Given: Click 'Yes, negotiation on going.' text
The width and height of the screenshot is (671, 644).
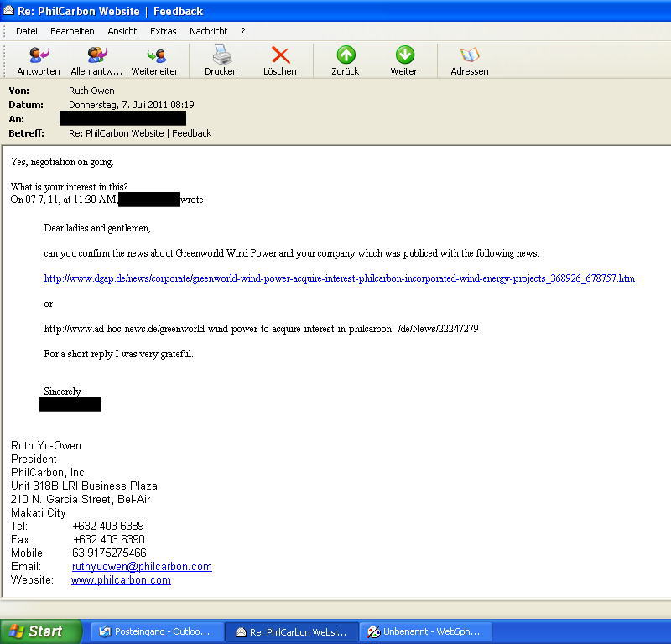Looking at the screenshot, I should 62,162.
